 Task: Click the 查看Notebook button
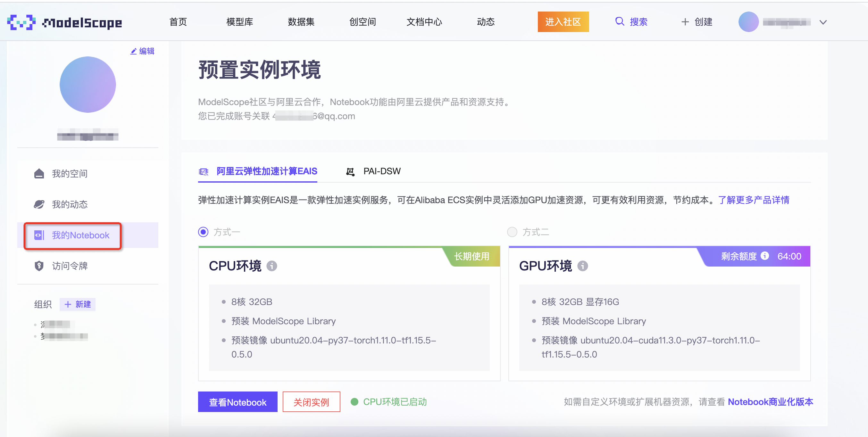238,402
